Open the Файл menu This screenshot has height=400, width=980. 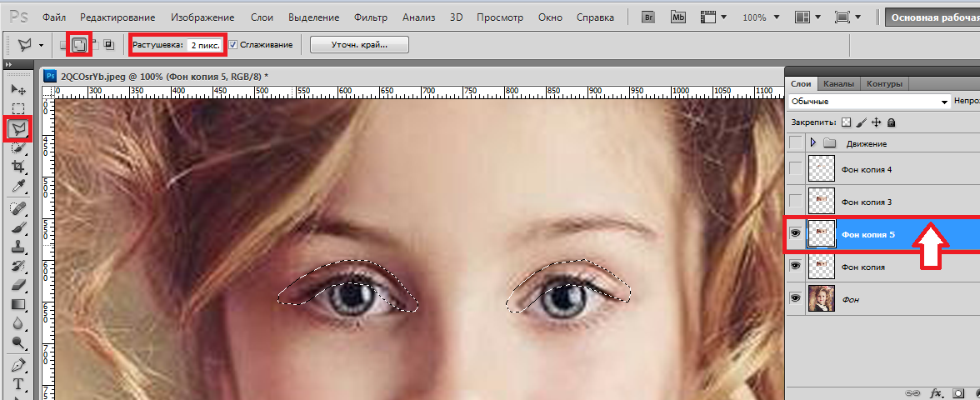click(54, 17)
